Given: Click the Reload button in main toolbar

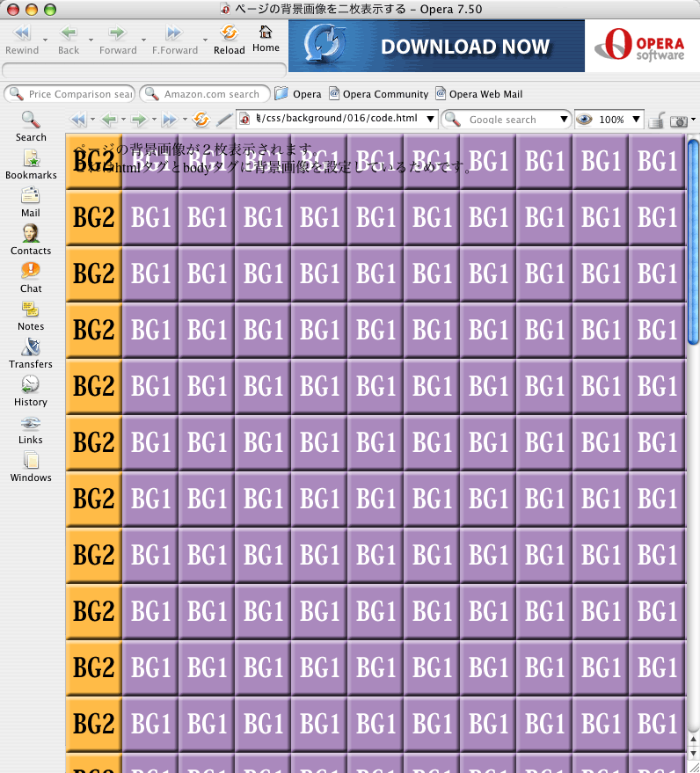Looking at the screenshot, I should point(229,39).
